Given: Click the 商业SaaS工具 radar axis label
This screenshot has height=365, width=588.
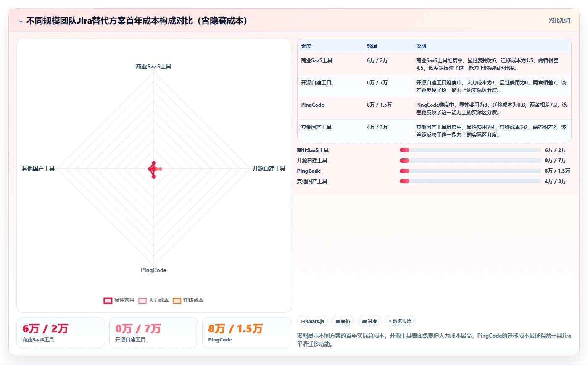Looking at the screenshot, I should [153, 66].
